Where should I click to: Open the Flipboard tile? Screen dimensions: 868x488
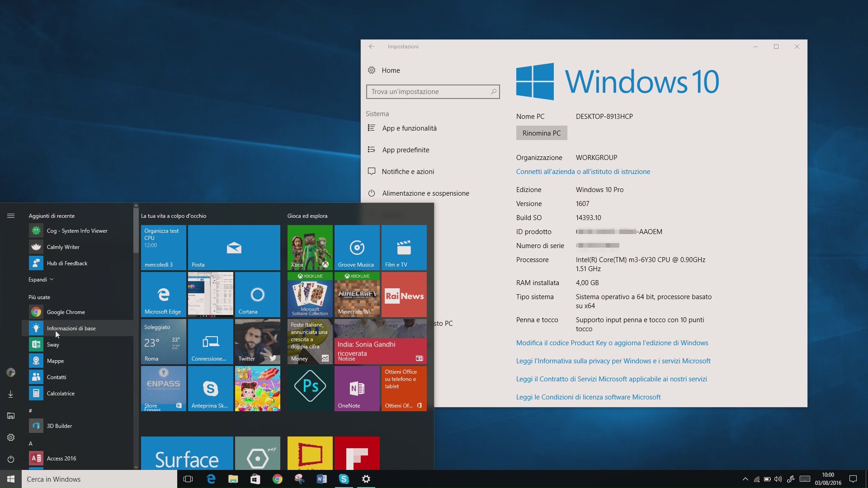tap(357, 453)
